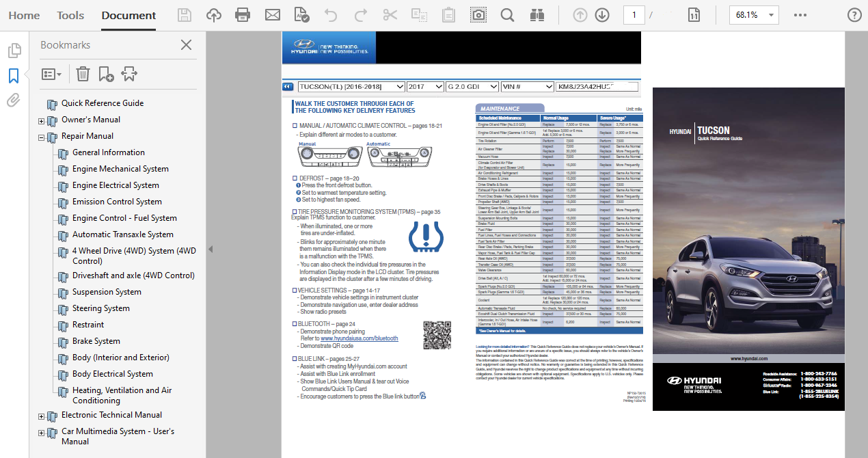The image size is (868, 458).
Task: Go to next page with down arrow
Action: click(602, 15)
